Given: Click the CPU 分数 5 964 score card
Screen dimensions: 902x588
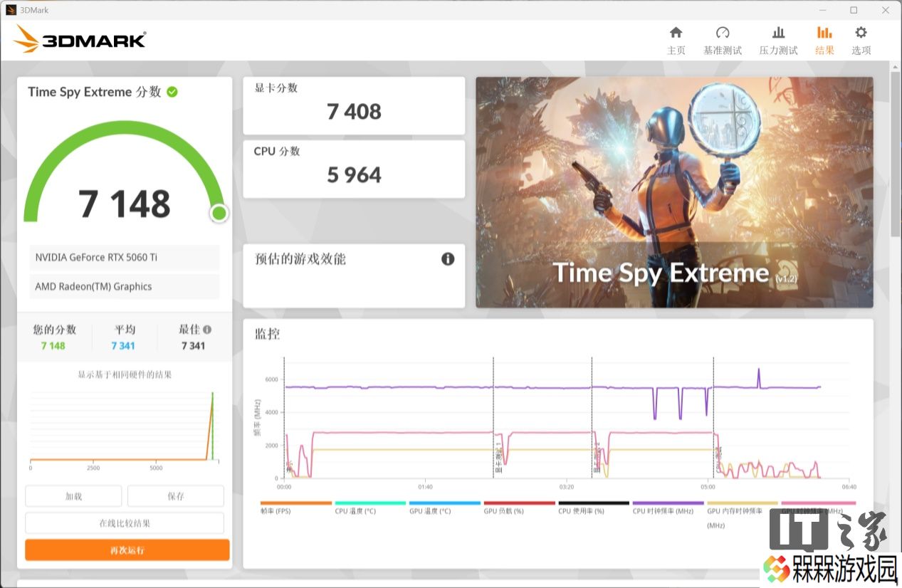Looking at the screenshot, I should click(x=354, y=169).
